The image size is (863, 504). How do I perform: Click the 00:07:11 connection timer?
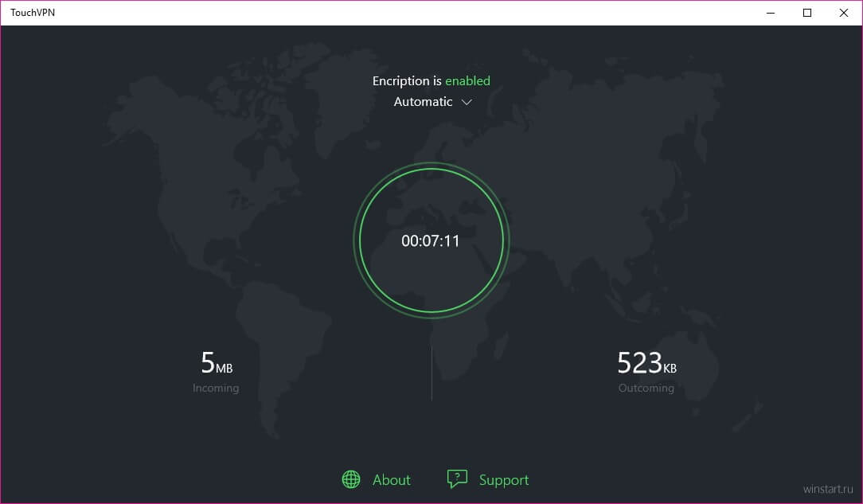tap(431, 240)
